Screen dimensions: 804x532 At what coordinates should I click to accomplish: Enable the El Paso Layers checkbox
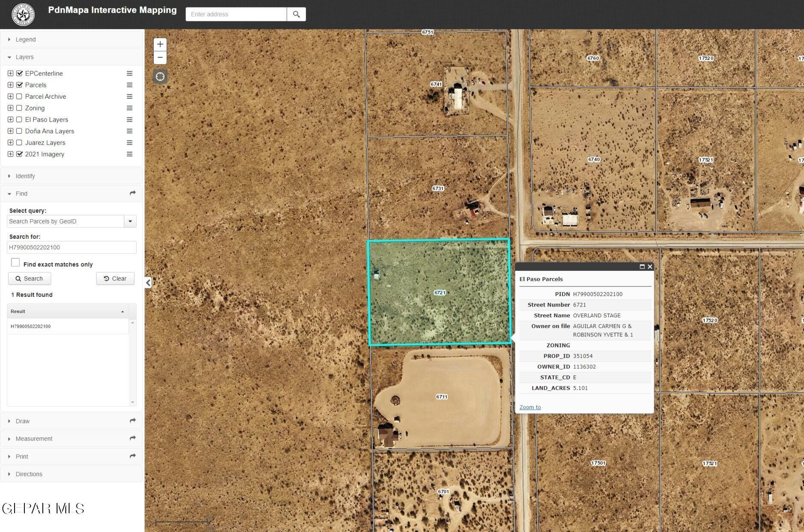click(19, 120)
